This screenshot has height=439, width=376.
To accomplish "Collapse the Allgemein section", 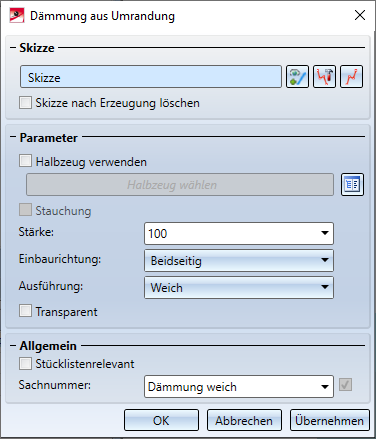I will click(13, 346).
